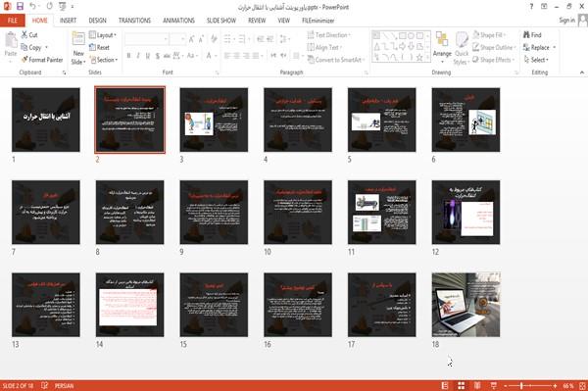Toggle spell check icon in status bar
The height and width of the screenshot is (391, 588).
click(44, 385)
